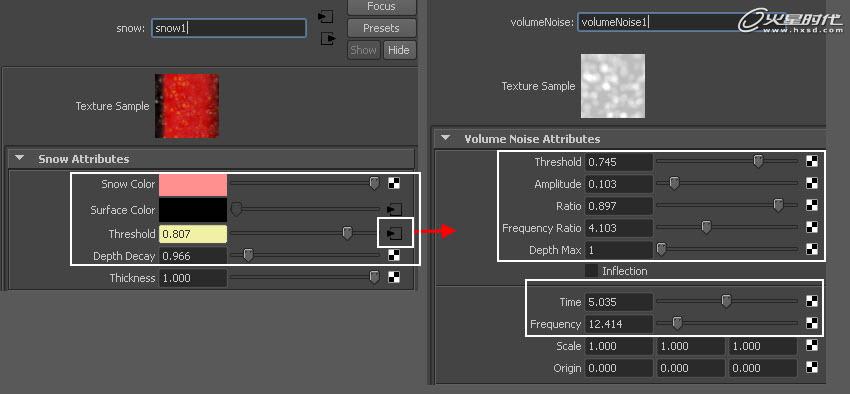Viewport: 850px width, 394px height.
Task: Click the Frequency Ratio field showing 4.103
Action: click(x=619, y=228)
